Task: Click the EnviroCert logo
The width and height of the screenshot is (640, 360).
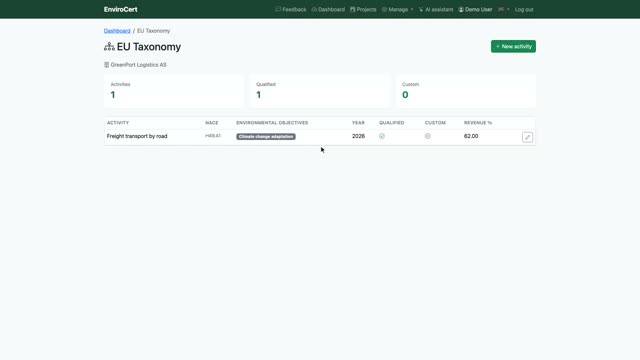Action: pos(120,9)
